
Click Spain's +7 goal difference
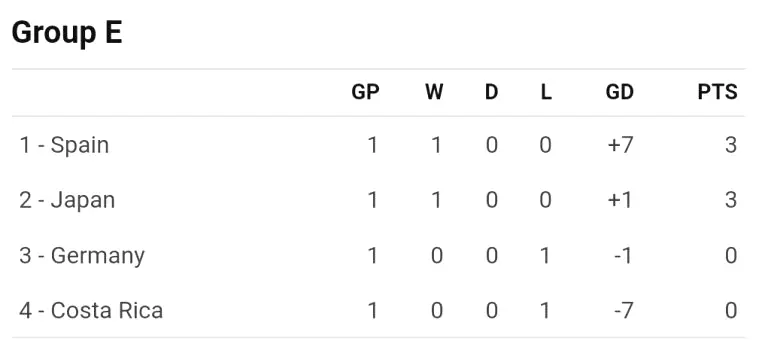[x=620, y=145]
